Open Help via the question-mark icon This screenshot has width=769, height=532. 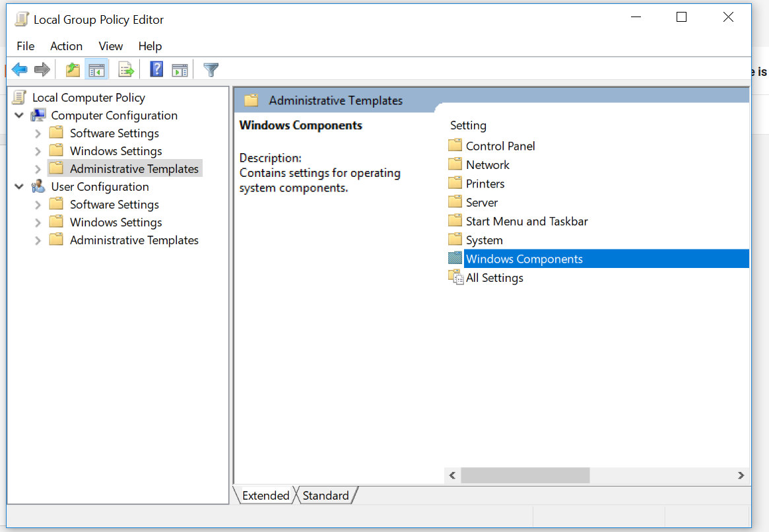point(156,69)
